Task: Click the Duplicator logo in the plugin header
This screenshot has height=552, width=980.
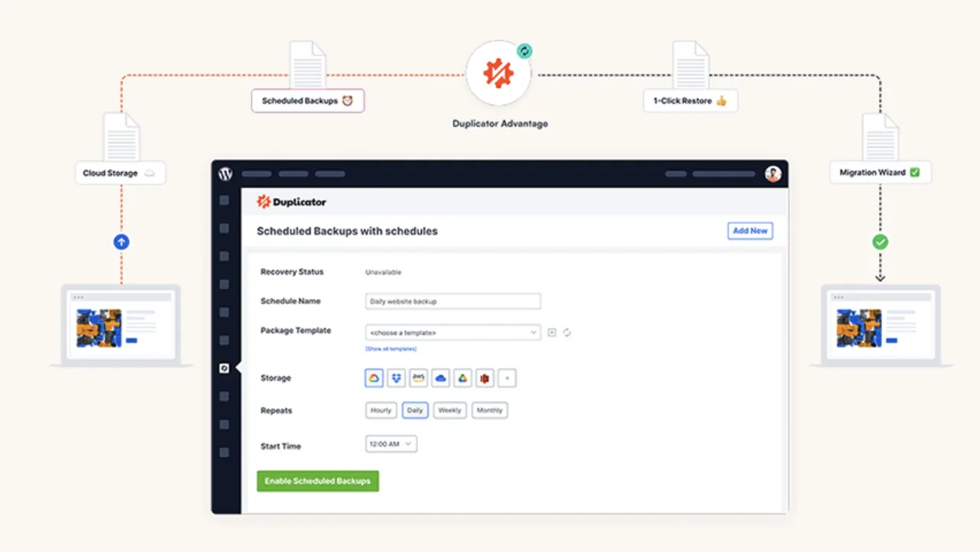Action: point(291,202)
